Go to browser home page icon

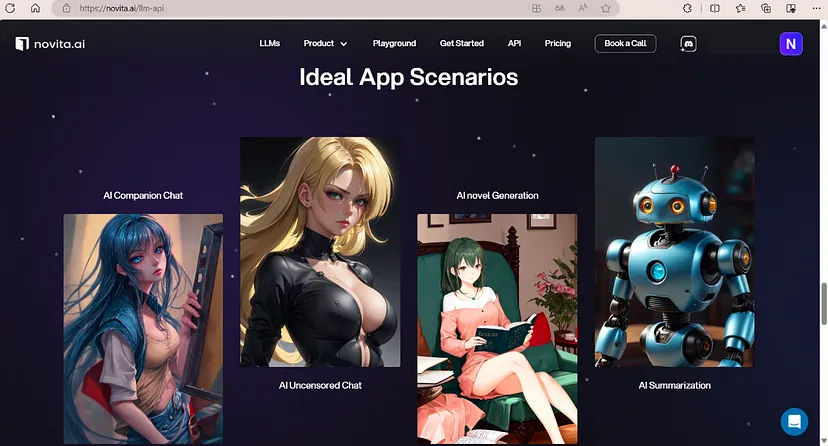point(35,8)
